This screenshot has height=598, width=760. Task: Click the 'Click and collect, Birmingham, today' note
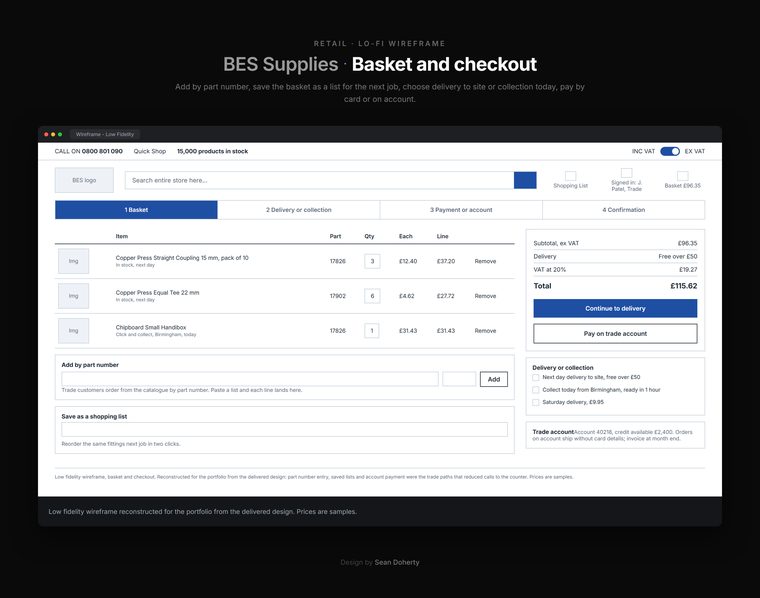[156, 334]
